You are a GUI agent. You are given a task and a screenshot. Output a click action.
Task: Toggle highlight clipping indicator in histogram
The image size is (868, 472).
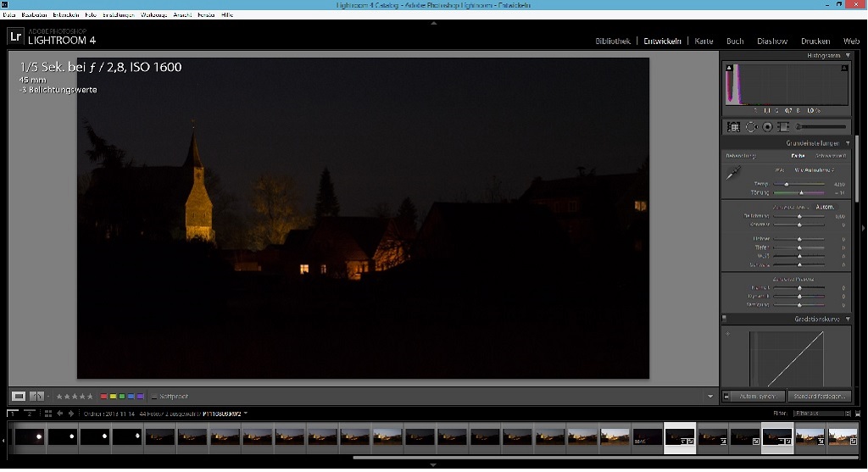click(x=844, y=68)
